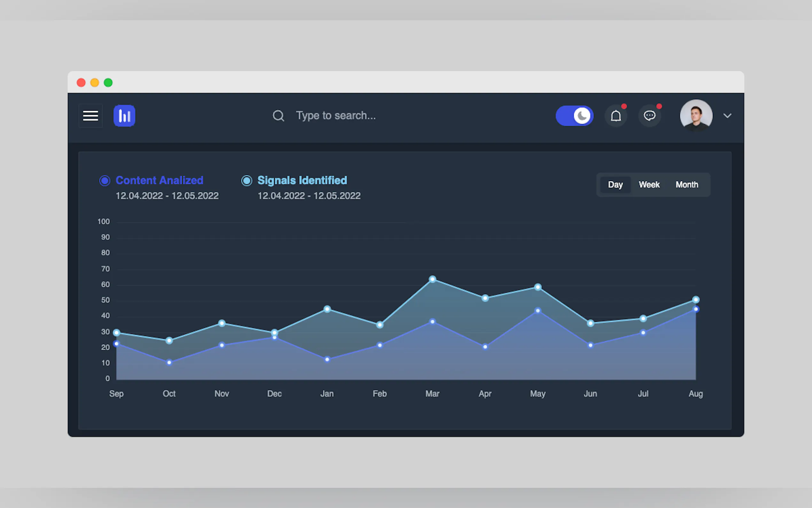Click the Type to search field

coord(336,115)
